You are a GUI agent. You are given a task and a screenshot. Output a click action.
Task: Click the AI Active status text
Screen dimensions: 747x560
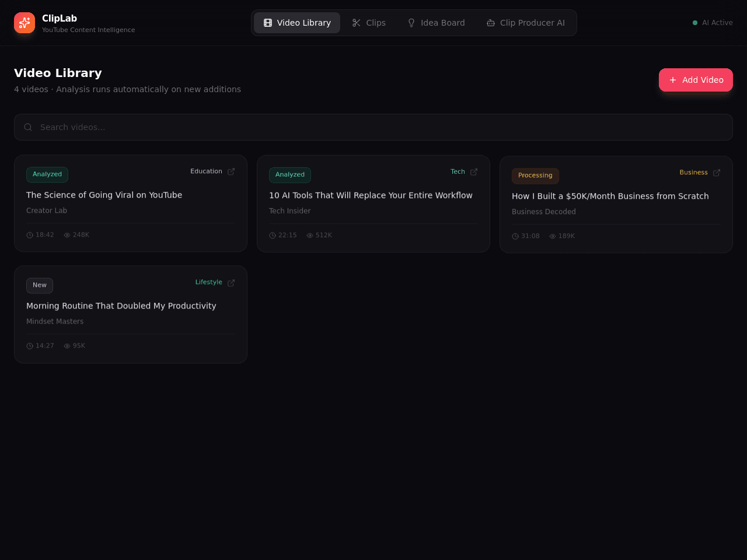(717, 23)
